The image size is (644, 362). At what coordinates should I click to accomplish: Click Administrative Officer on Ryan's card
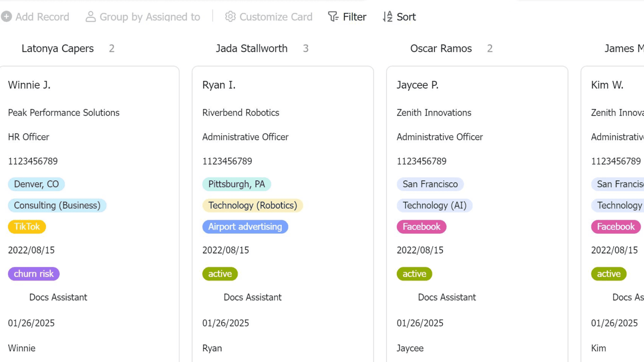click(246, 137)
